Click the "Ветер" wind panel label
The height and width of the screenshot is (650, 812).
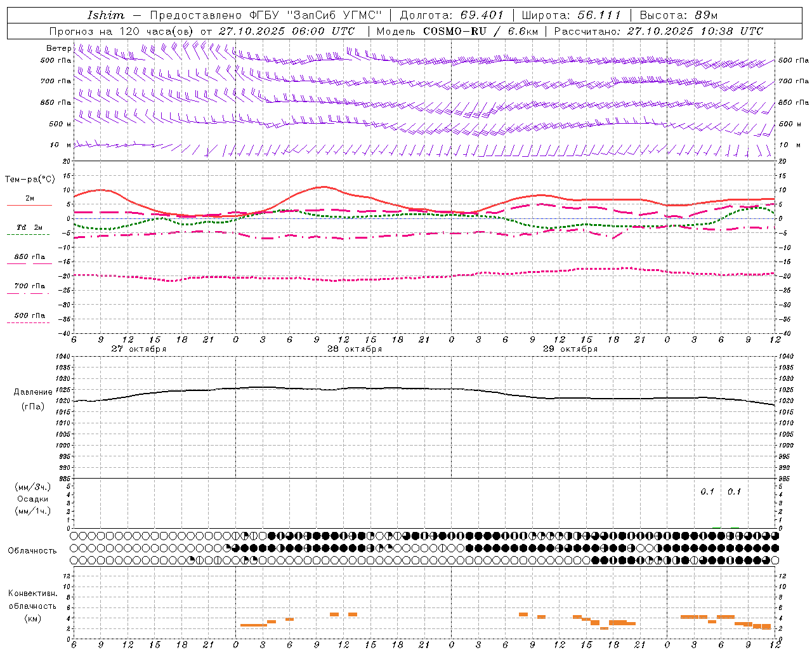pos(59,48)
